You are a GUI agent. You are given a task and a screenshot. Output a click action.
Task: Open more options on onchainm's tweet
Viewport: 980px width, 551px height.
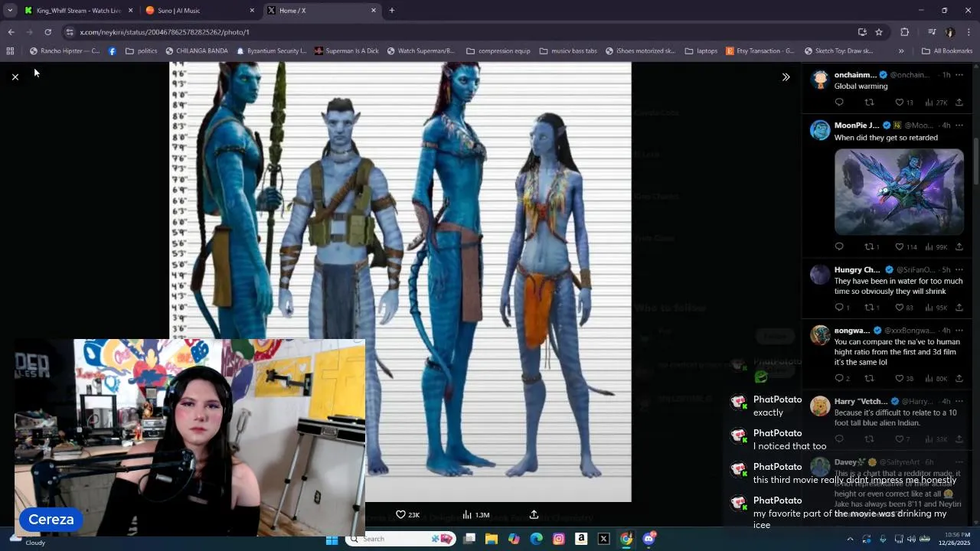[959, 75]
